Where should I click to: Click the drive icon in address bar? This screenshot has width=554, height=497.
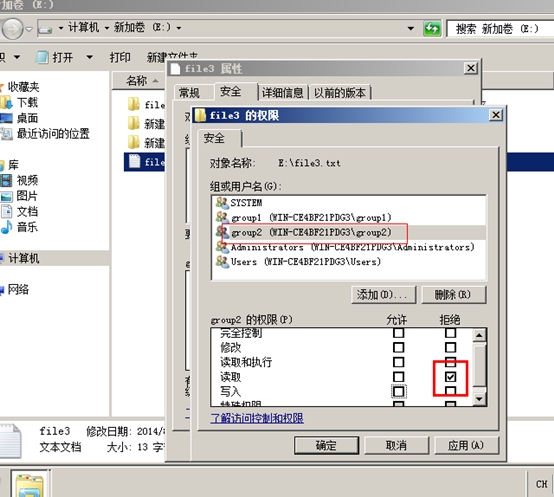point(45,29)
